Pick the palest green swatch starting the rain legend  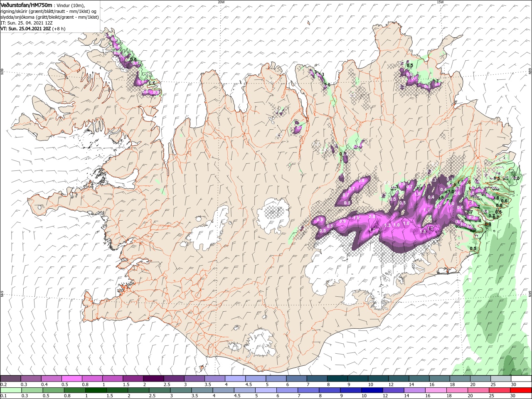point(10,390)
